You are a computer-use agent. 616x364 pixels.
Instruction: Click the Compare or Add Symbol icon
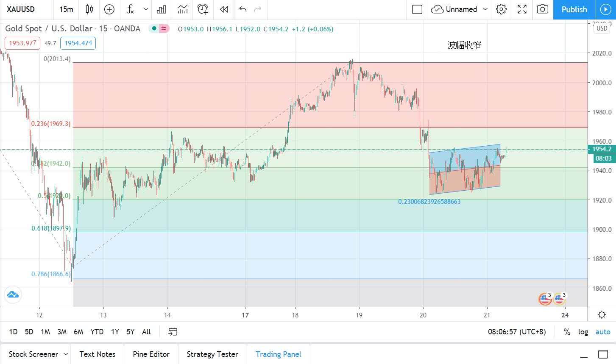[x=109, y=9]
